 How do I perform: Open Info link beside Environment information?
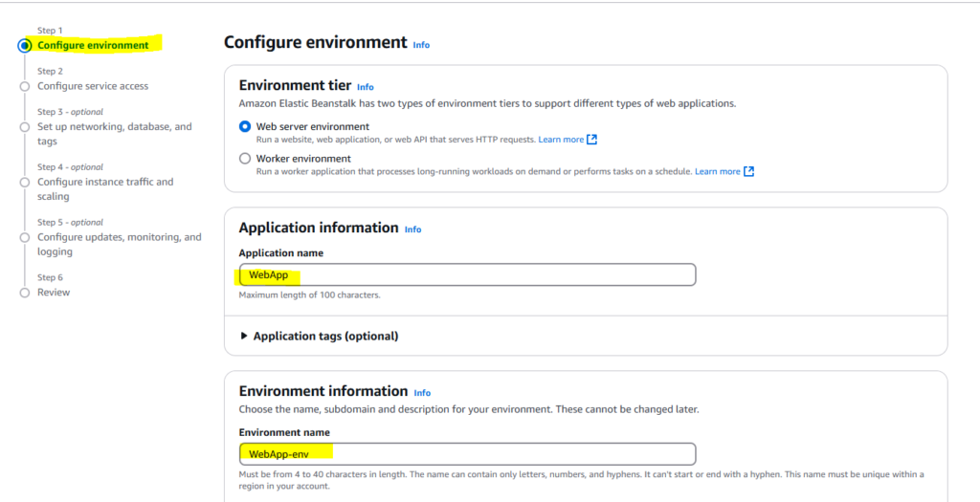pos(422,393)
